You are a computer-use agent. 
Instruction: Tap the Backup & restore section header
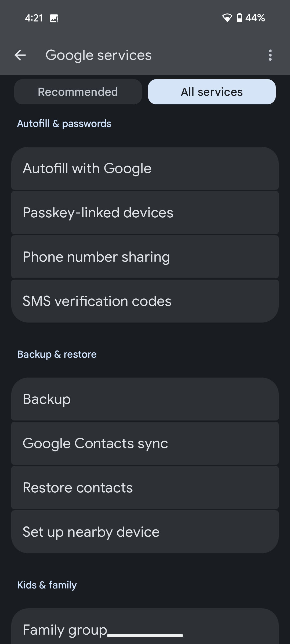click(57, 354)
